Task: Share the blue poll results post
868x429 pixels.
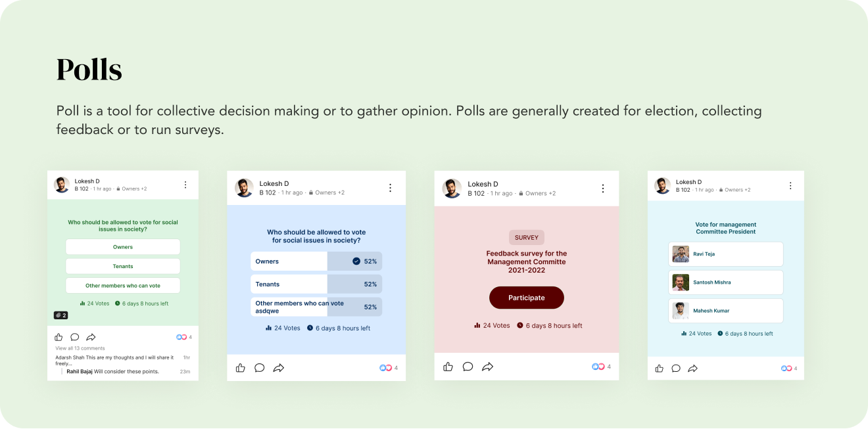Action: coord(279,368)
